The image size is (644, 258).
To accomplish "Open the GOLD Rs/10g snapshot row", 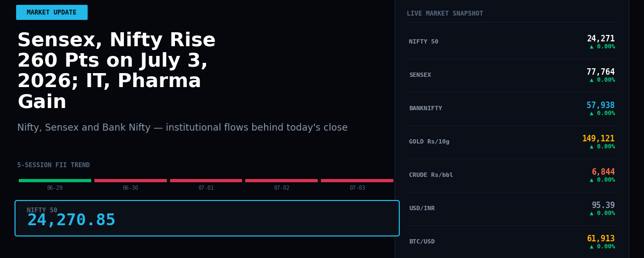I will pyautogui.click(x=512, y=142).
